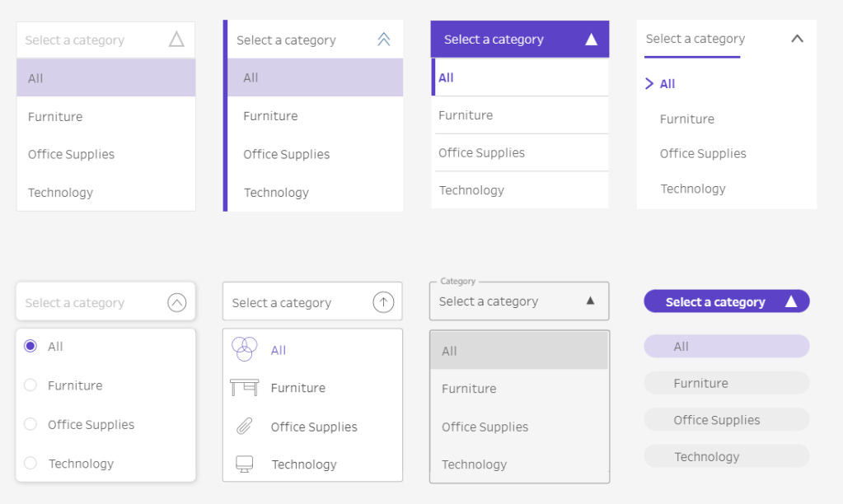
Task: Click the Technology pill-shaped option
Action: tap(726, 456)
